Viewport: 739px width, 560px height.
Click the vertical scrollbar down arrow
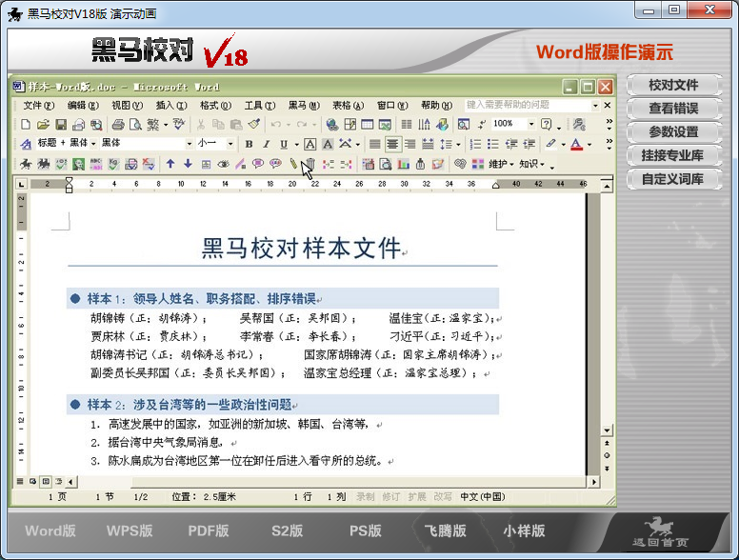click(607, 430)
